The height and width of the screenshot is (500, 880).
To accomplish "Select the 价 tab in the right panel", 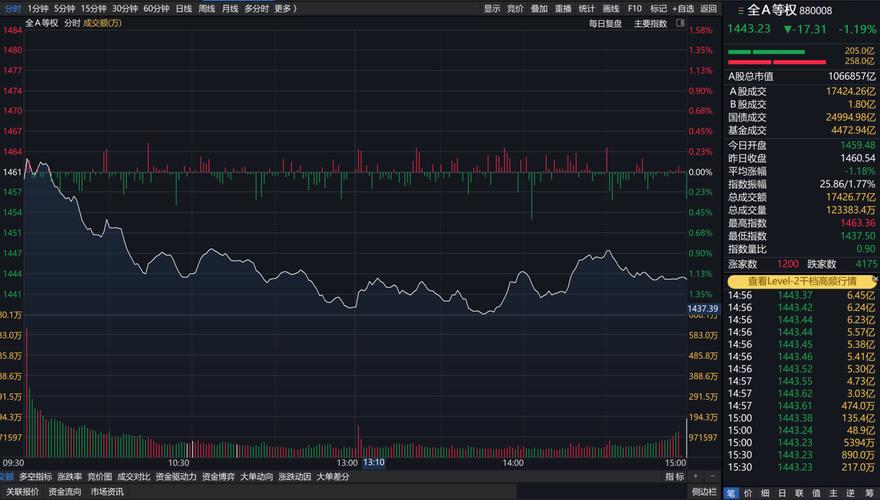I will (x=748, y=493).
